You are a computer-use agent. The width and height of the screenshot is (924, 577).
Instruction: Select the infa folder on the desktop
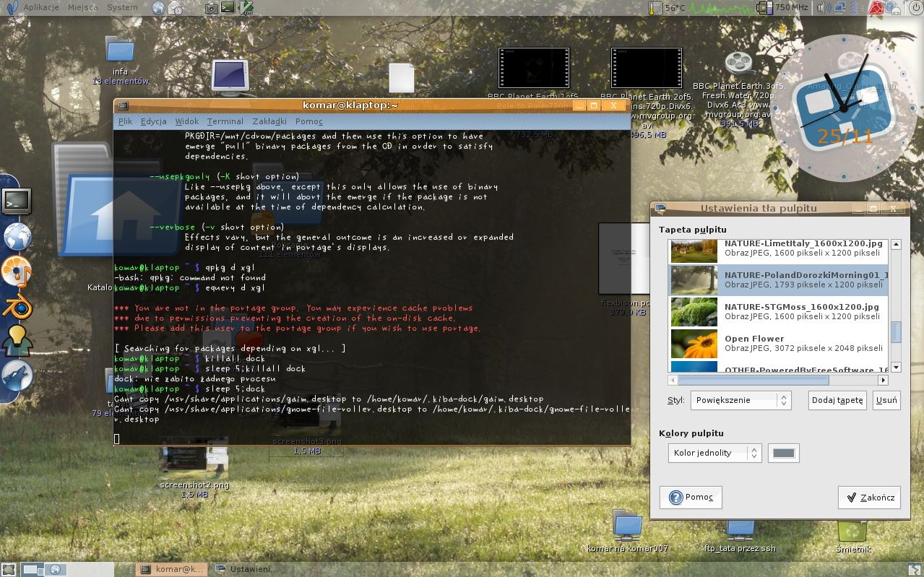tap(120, 59)
